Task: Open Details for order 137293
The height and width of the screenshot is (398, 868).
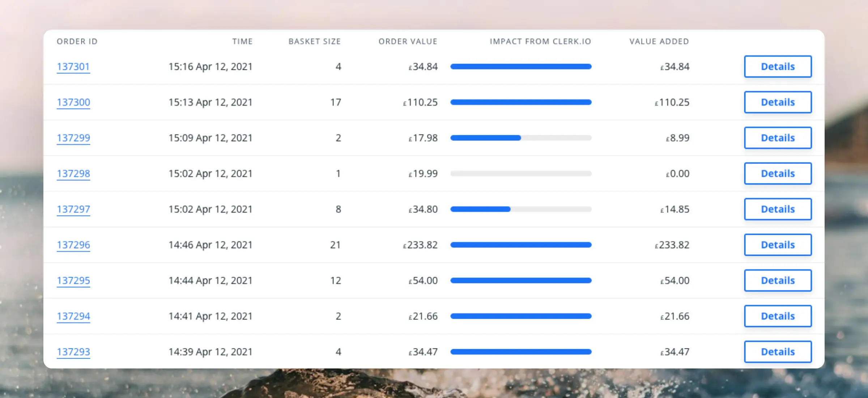Action: coord(778,352)
